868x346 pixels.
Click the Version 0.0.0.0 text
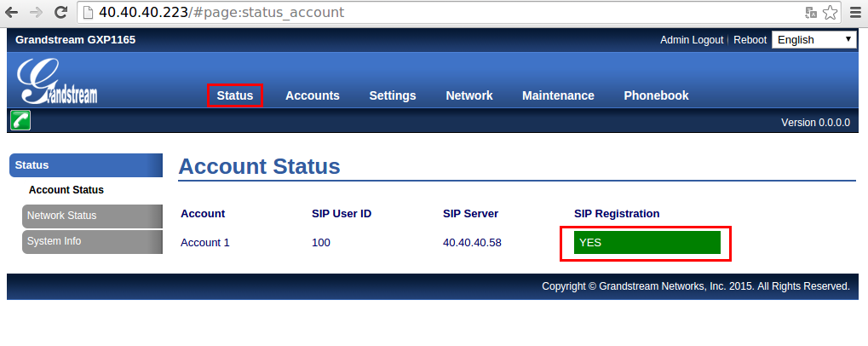[815, 123]
